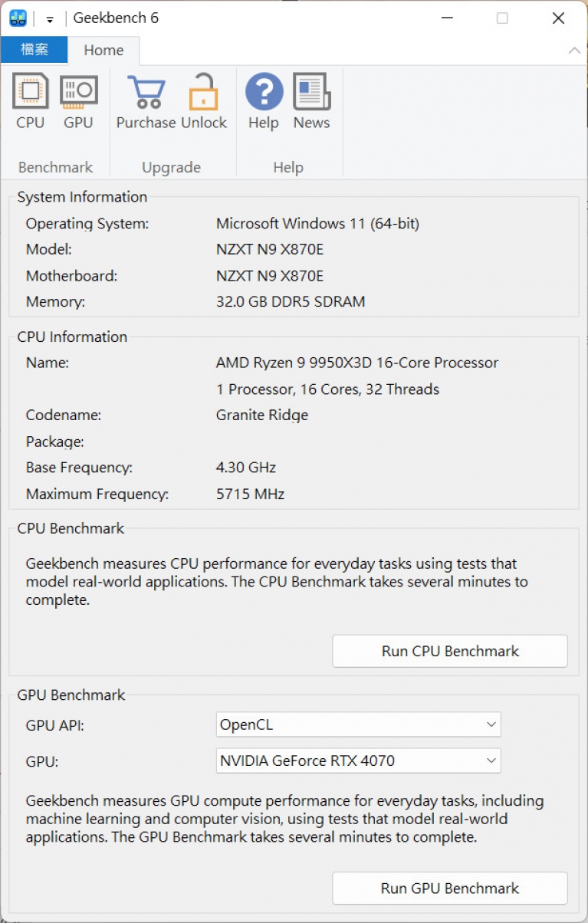Click the Motherboard NZXT N9 X870E value
The width and height of the screenshot is (588, 923).
(270, 276)
